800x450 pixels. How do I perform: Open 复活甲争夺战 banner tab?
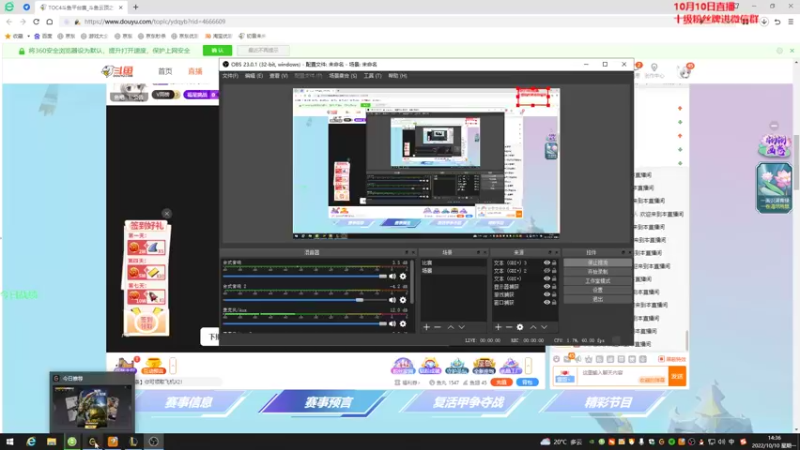[x=468, y=403]
